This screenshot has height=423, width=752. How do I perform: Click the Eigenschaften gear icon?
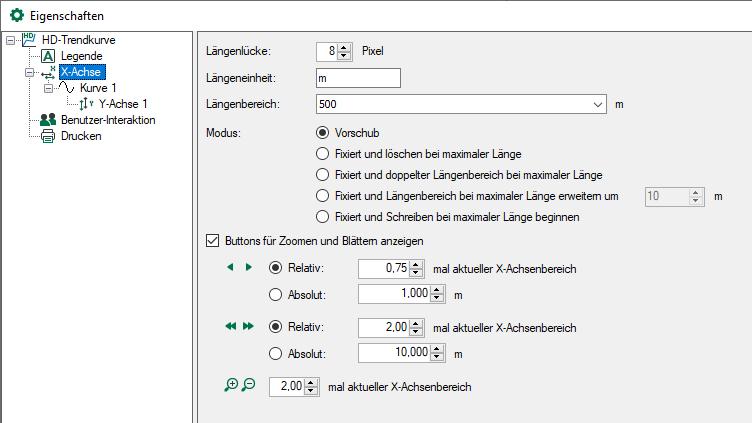tap(17, 16)
